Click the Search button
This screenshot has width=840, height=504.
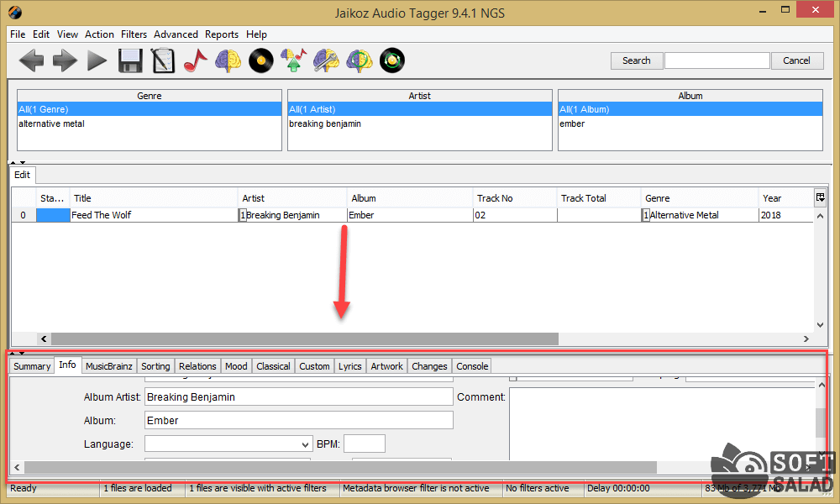636,60
